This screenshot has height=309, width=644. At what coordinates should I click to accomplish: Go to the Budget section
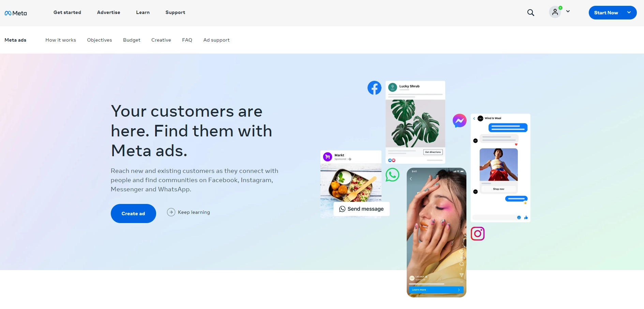coord(132,40)
